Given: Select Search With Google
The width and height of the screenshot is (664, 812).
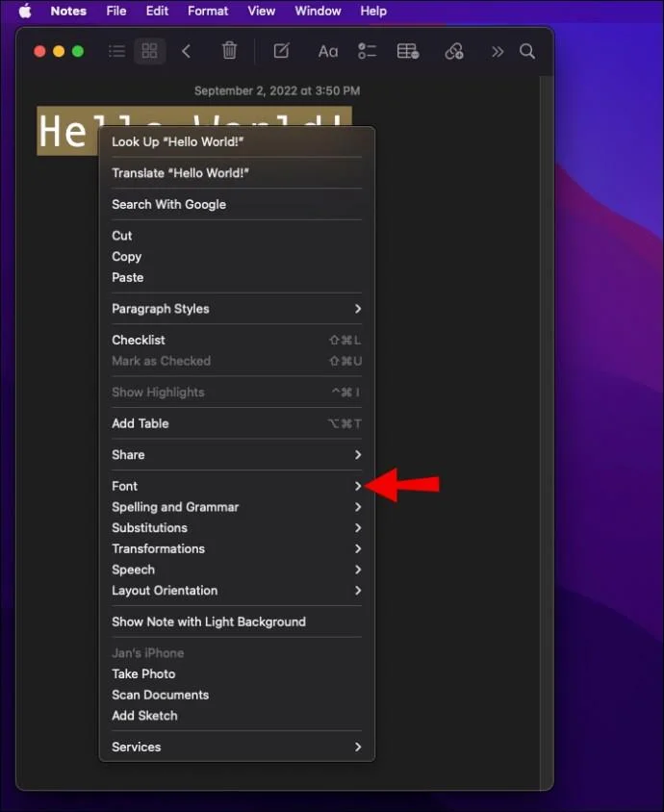Looking at the screenshot, I should click(237, 205).
